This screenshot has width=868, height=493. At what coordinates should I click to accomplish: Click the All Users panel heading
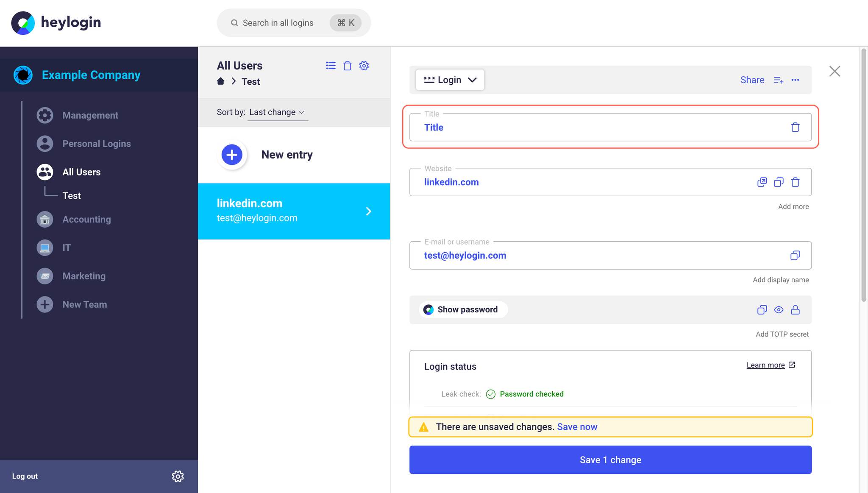click(x=239, y=66)
